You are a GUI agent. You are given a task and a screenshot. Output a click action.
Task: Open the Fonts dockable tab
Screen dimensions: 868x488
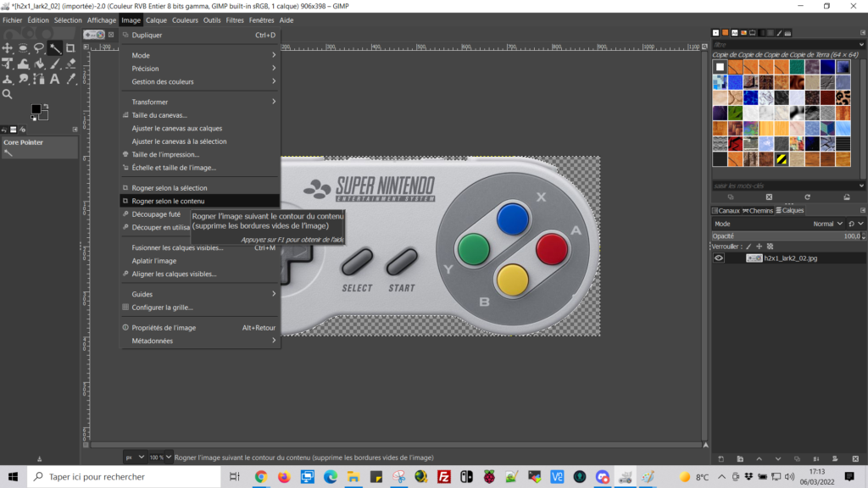pyautogui.click(x=735, y=33)
